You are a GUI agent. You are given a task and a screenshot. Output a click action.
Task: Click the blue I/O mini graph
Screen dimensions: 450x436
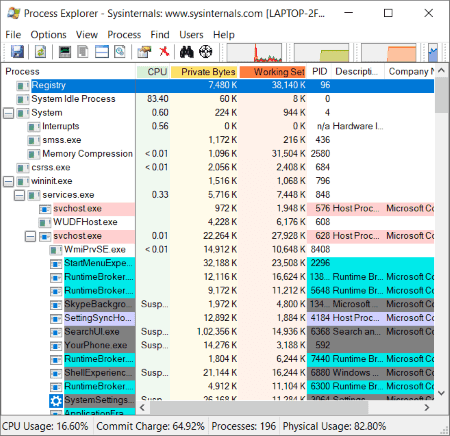tap(433, 53)
